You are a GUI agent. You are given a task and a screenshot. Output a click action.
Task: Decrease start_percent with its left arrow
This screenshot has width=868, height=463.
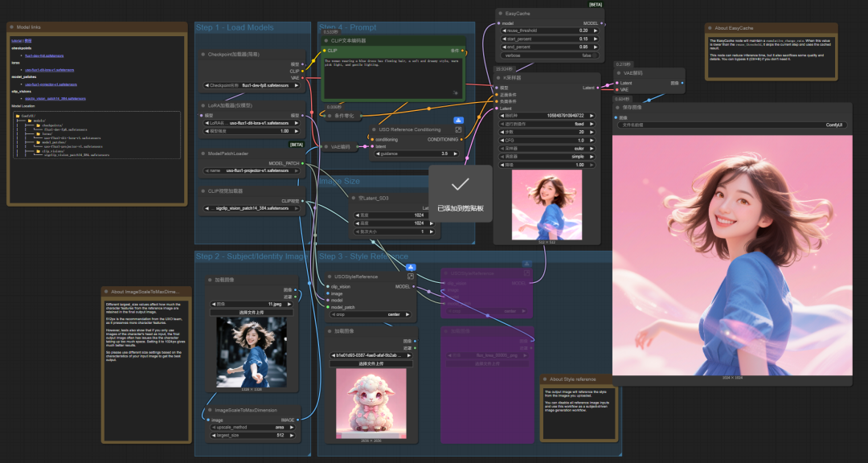coord(504,39)
